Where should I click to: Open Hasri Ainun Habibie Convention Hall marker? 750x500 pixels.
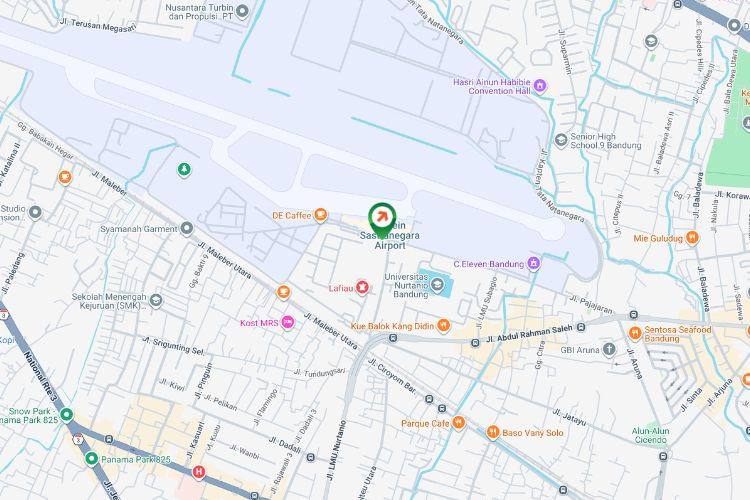coord(540,86)
